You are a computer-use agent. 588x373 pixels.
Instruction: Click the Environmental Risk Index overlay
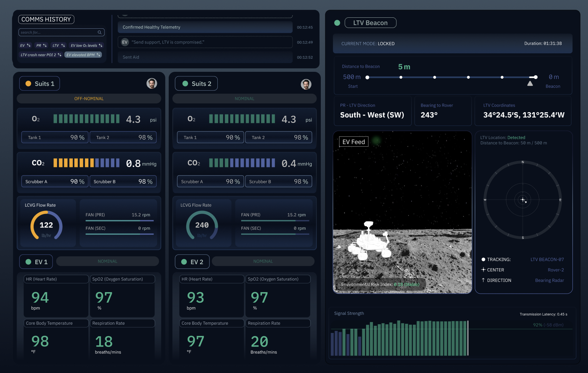coord(380,285)
